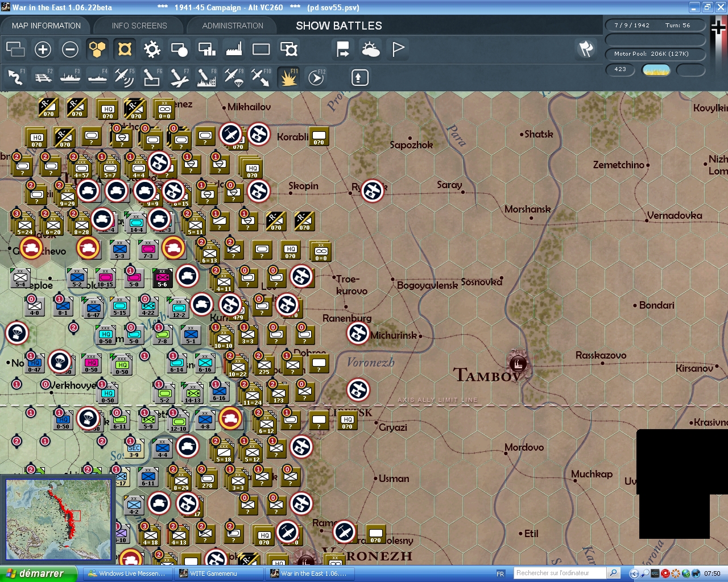This screenshot has width=728, height=582.
Task: Launch an airborne drop mission (F9)
Action: (233, 77)
